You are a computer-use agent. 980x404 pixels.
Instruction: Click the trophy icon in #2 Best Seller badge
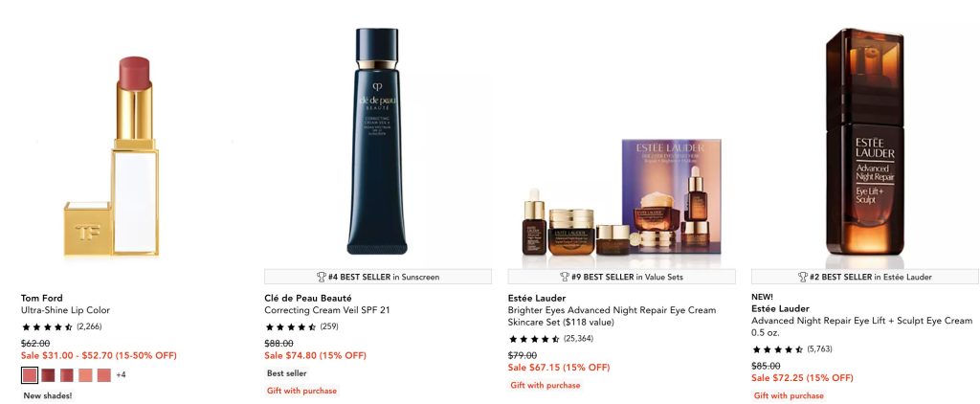tap(803, 277)
